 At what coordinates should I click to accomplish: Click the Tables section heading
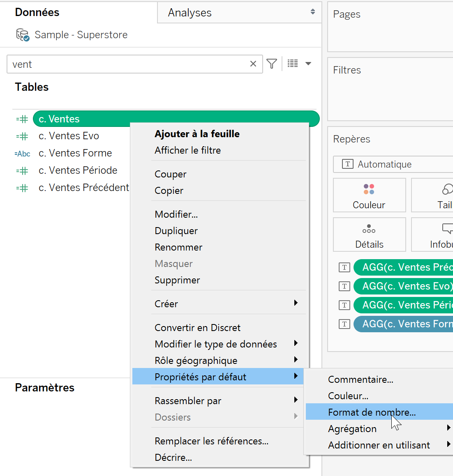(32, 87)
